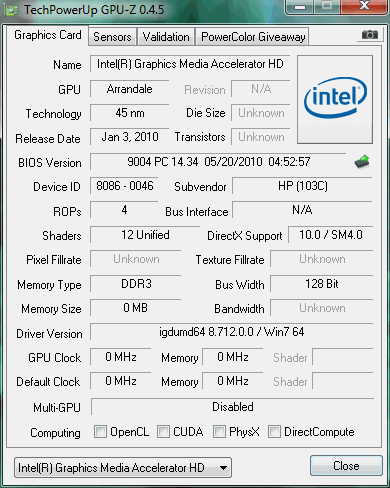
Task: Open the Validation tab
Action: point(166,37)
